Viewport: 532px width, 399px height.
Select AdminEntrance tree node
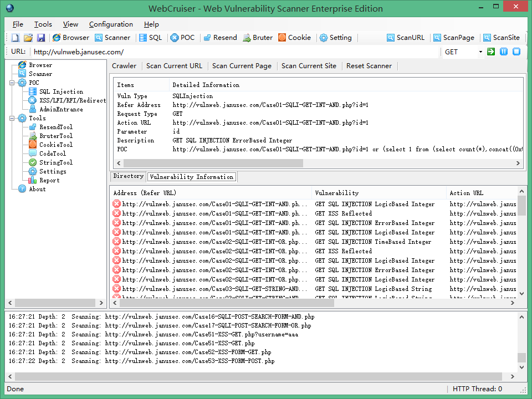61,109
